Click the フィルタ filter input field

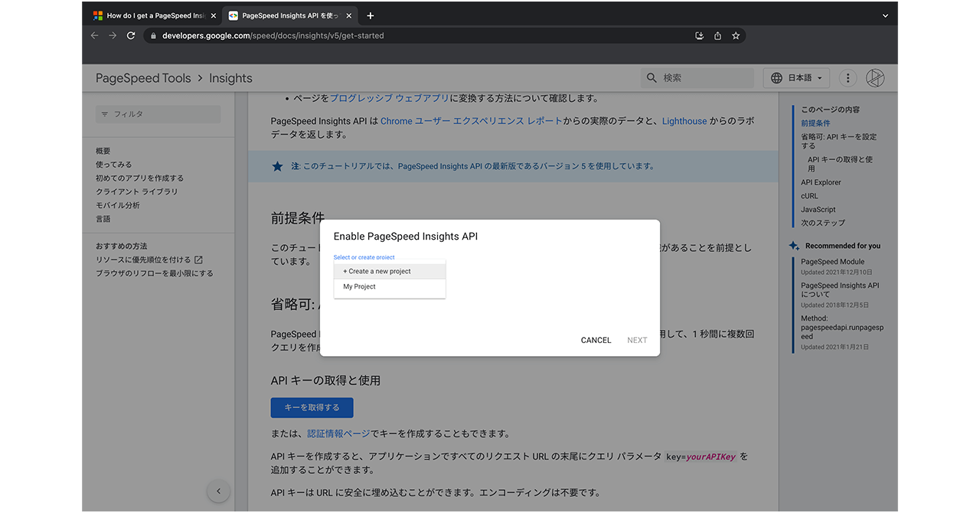(158, 114)
